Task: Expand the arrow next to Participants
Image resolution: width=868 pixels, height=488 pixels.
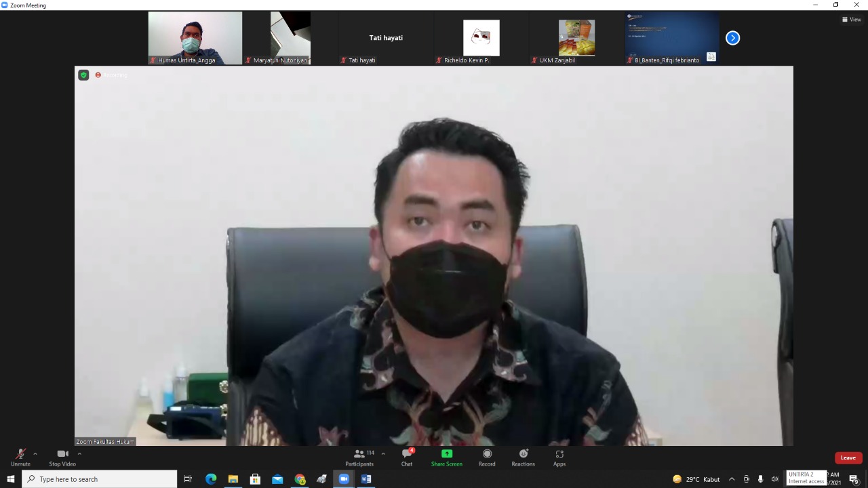Action: pyautogui.click(x=383, y=454)
